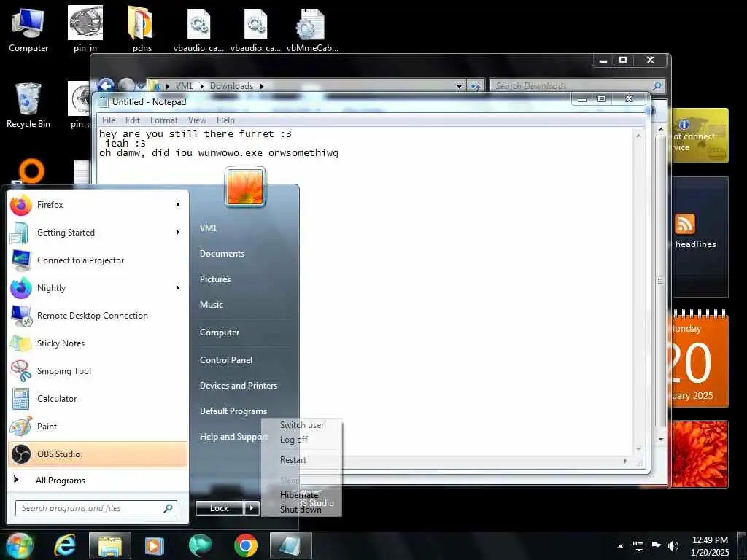This screenshot has width=747, height=560.
Task: Launch Nightly from the Start menu
Action: [98, 287]
